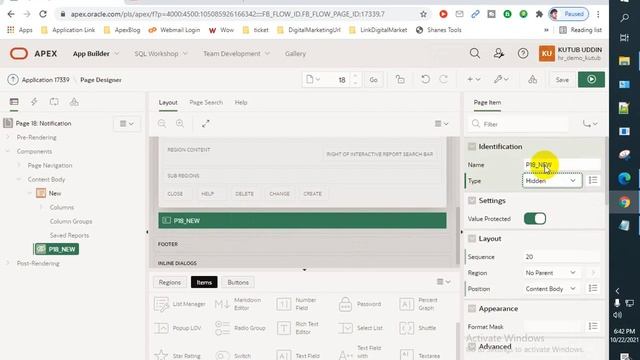The image size is (640, 360).
Task: Show the Buttons gallery tab
Action: [238, 282]
